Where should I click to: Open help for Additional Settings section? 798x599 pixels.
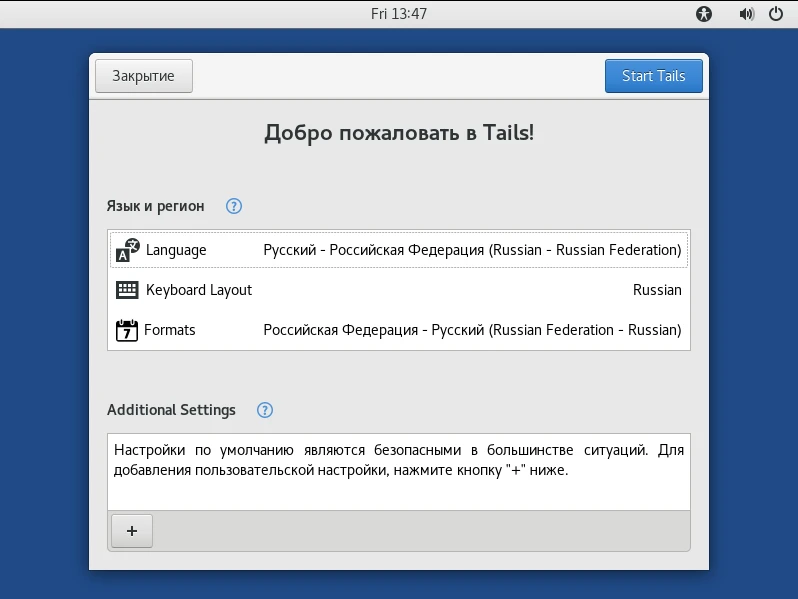[264, 410]
